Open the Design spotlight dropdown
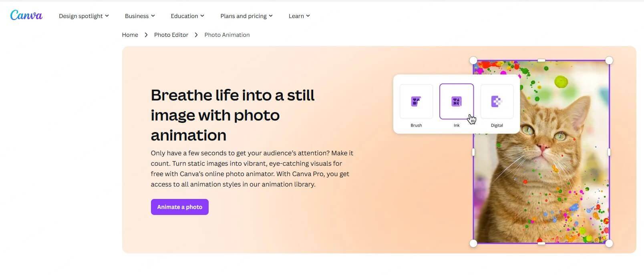The height and width of the screenshot is (275, 644). coord(84,16)
